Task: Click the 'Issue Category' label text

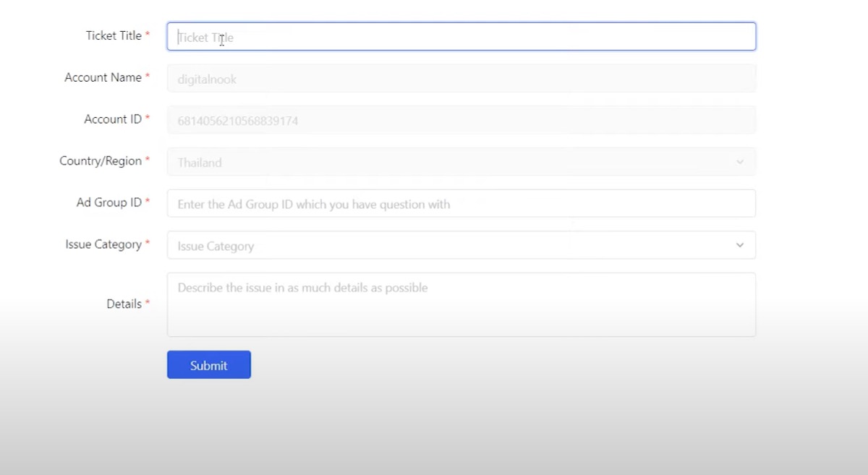Action: point(103,244)
